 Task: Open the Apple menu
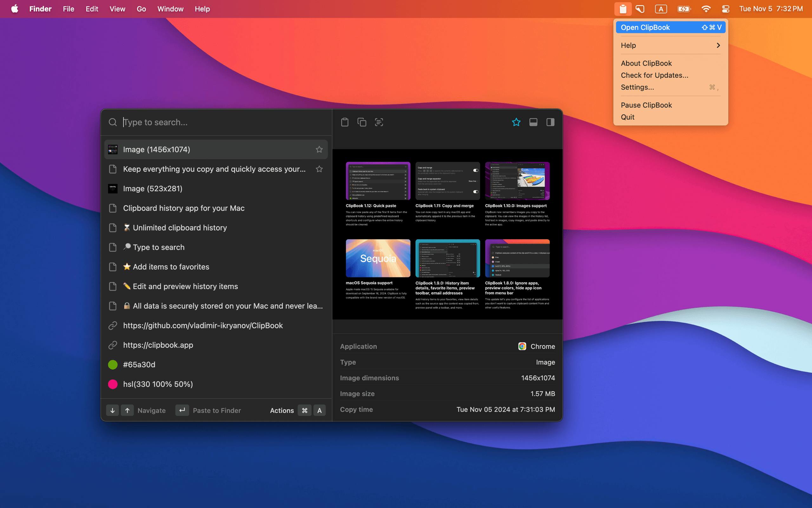[x=14, y=9]
